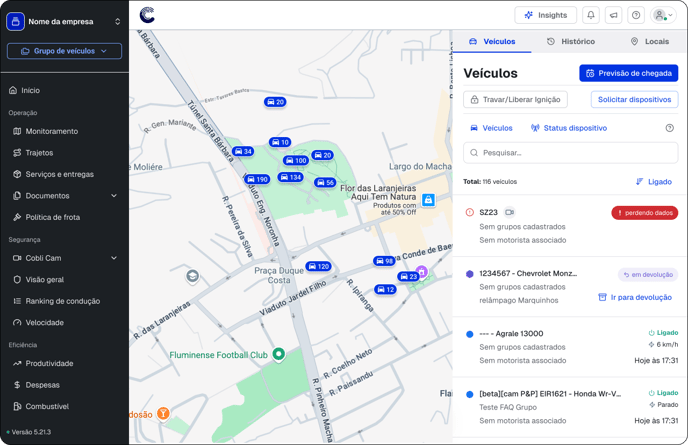Click the camera icon beside SZ23
The image size is (688, 445).
click(509, 212)
